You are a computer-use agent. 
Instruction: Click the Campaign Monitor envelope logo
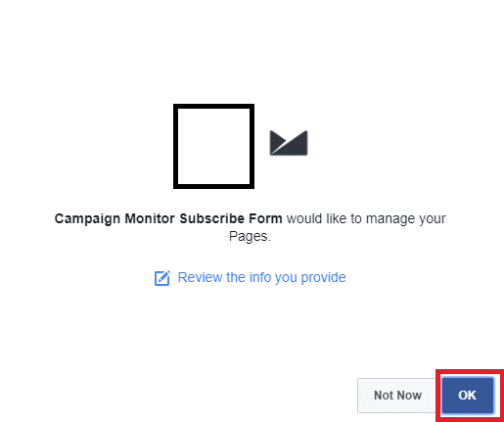tap(289, 143)
